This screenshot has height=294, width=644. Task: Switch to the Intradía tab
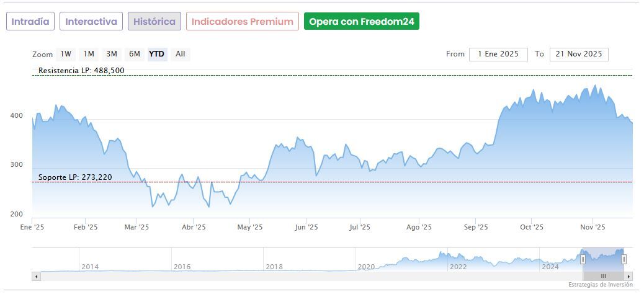click(30, 21)
